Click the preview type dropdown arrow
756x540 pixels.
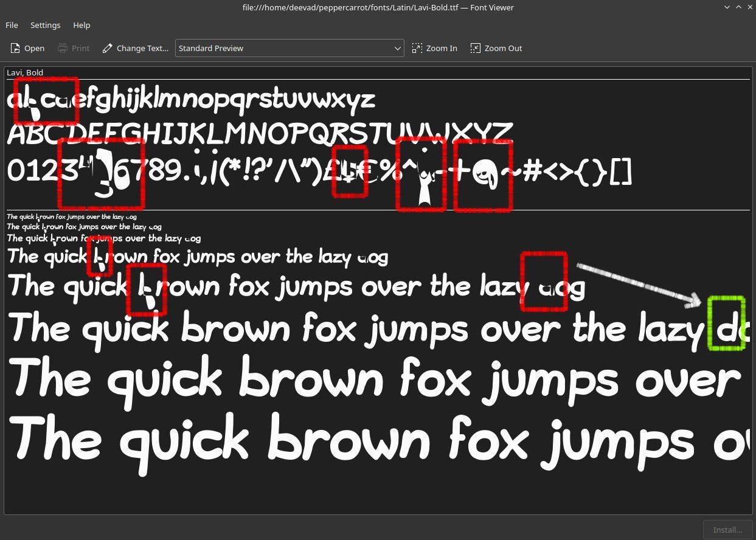(x=397, y=48)
